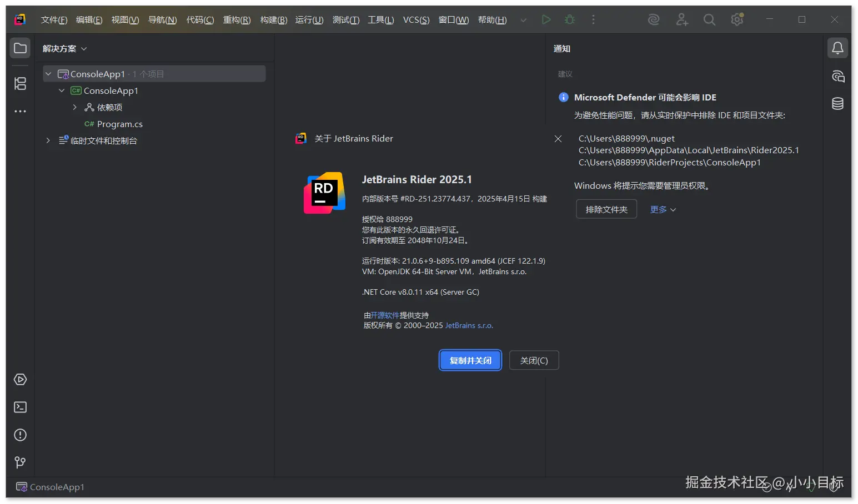Click the 关闭(C) button
The height and width of the screenshot is (504, 858).
(x=534, y=360)
